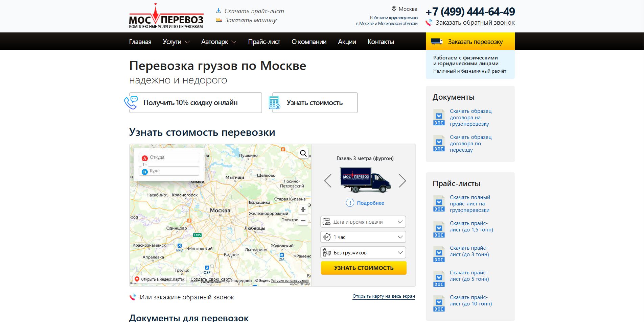
Task: Click the Откуда input field
Action: pos(169,157)
